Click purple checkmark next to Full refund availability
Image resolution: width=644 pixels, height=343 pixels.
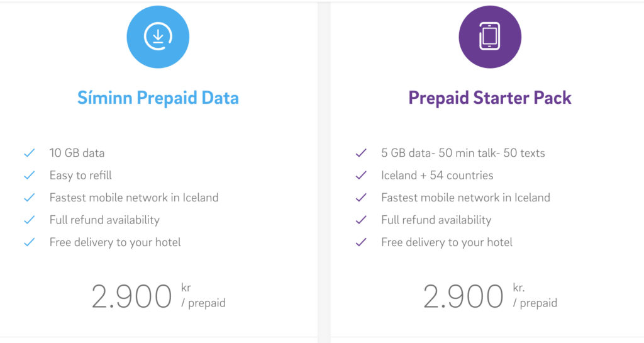[361, 220]
